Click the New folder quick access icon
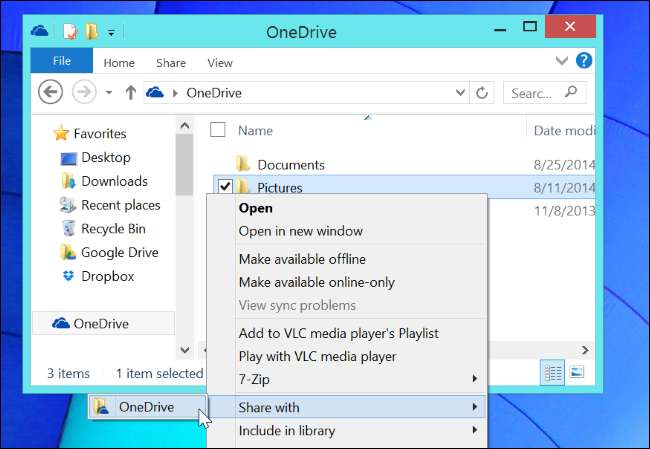This screenshot has height=449, width=650. pyautogui.click(x=91, y=31)
